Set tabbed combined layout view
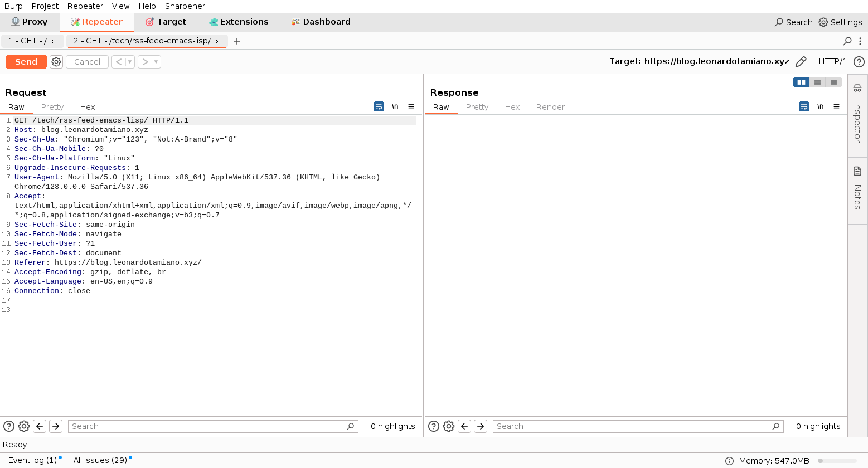The image size is (868, 468). point(833,82)
